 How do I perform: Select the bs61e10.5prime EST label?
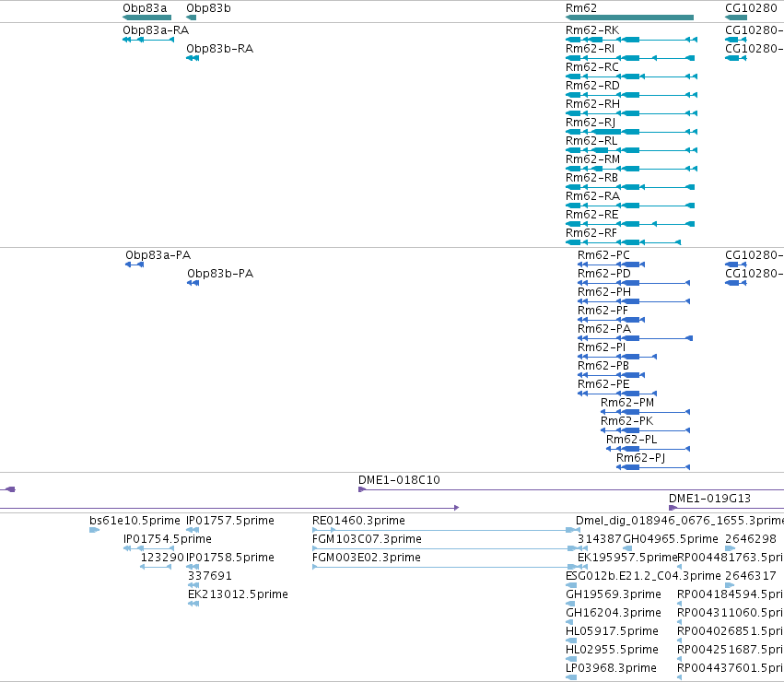click(135, 521)
